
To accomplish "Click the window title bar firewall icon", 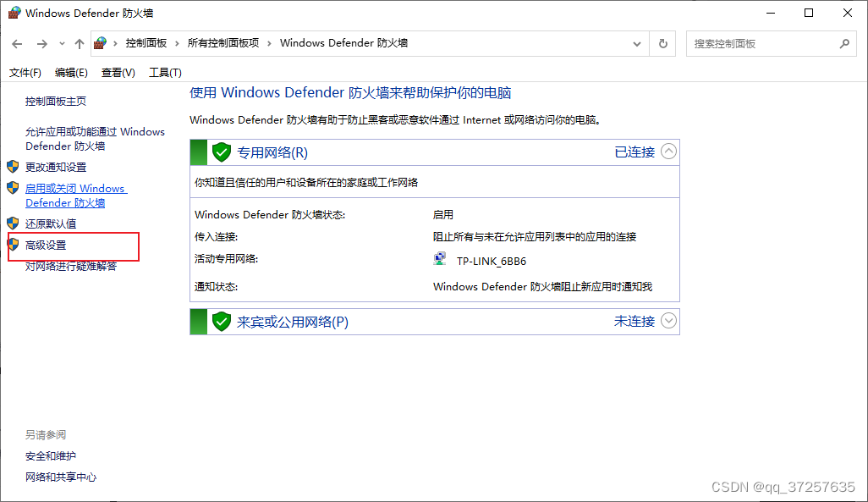I will coord(14,12).
